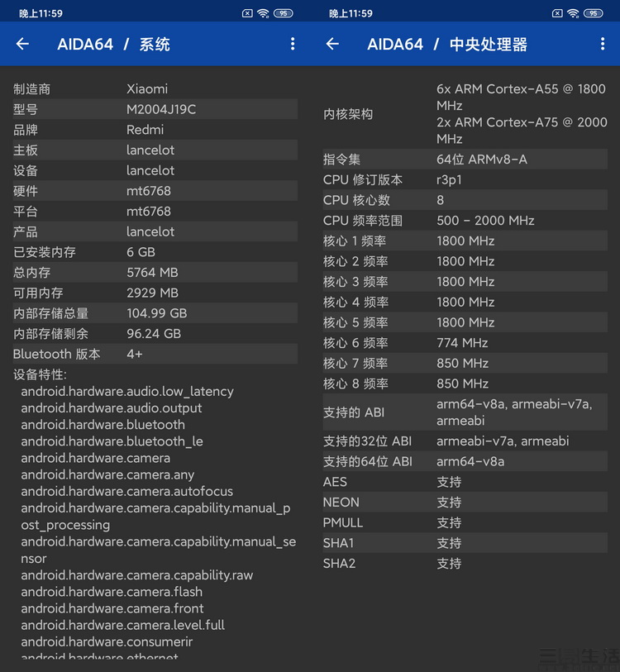620x672 pixels.
Task: Select the 制造商 Xiaomi row
Action: pyautogui.click(x=155, y=88)
